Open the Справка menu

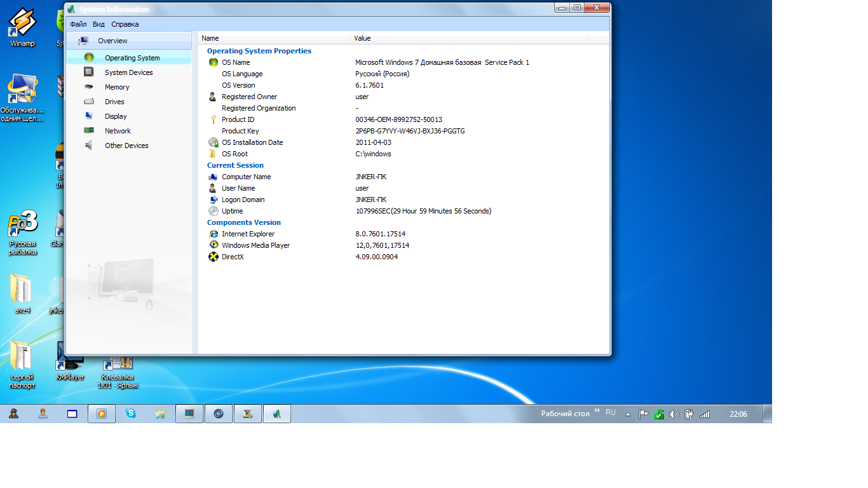(x=125, y=24)
